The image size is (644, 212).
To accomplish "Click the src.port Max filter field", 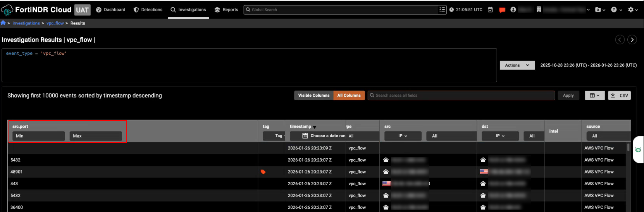I will click(x=96, y=136).
